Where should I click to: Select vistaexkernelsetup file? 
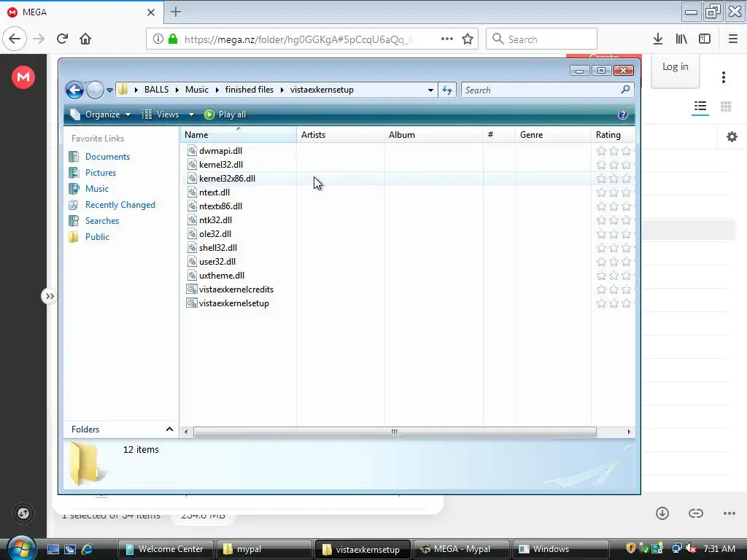coord(234,303)
